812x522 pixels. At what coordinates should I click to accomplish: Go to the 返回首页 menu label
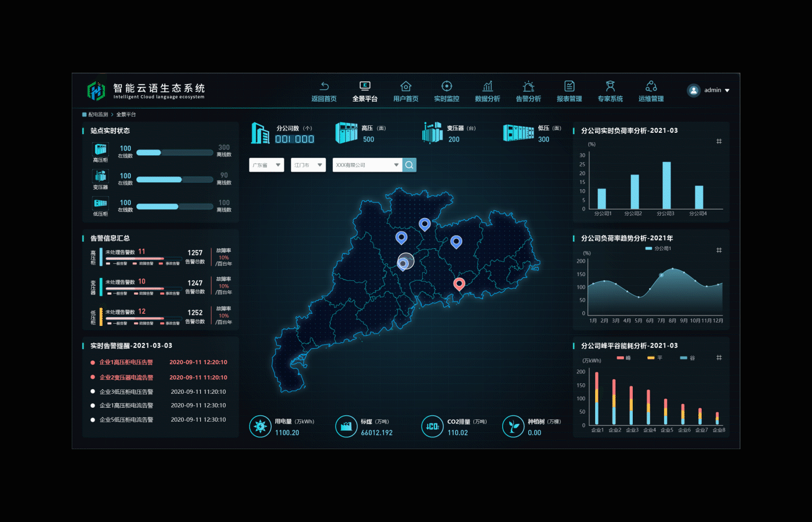(324, 99)
